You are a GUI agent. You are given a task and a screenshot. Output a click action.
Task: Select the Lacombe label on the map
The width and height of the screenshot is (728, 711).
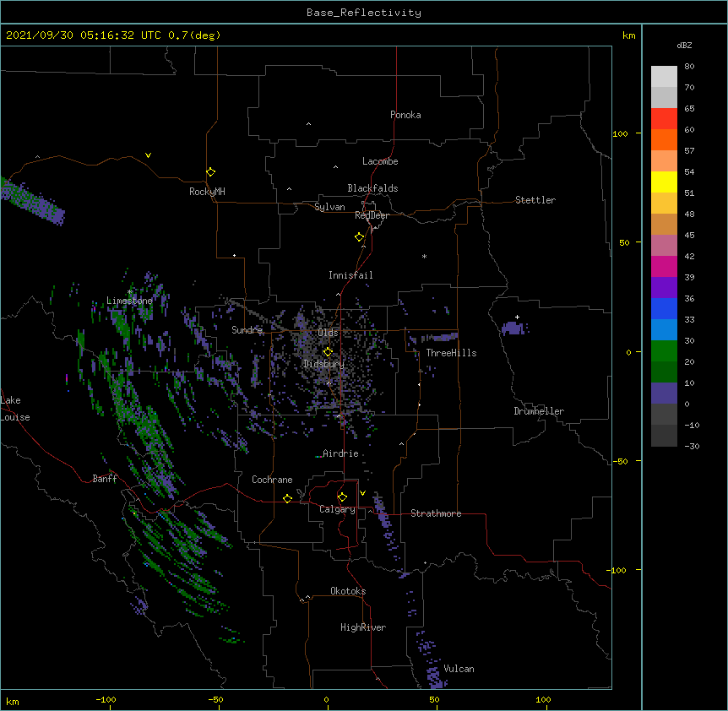(380, 161)
